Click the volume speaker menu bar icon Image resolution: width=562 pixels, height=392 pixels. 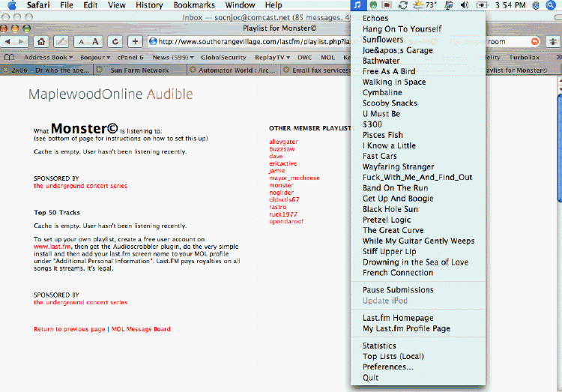click(465, 5)
